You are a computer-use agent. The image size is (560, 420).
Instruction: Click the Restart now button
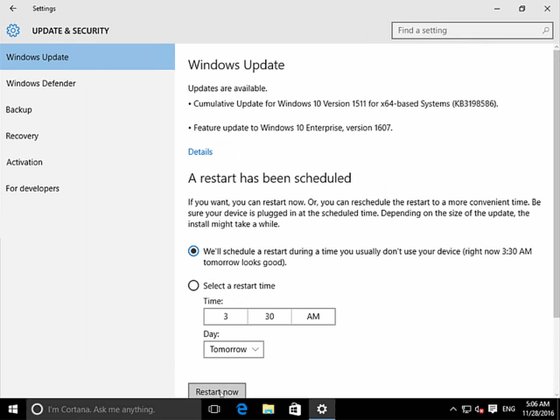pyautogui.click(x=217, y=391)
